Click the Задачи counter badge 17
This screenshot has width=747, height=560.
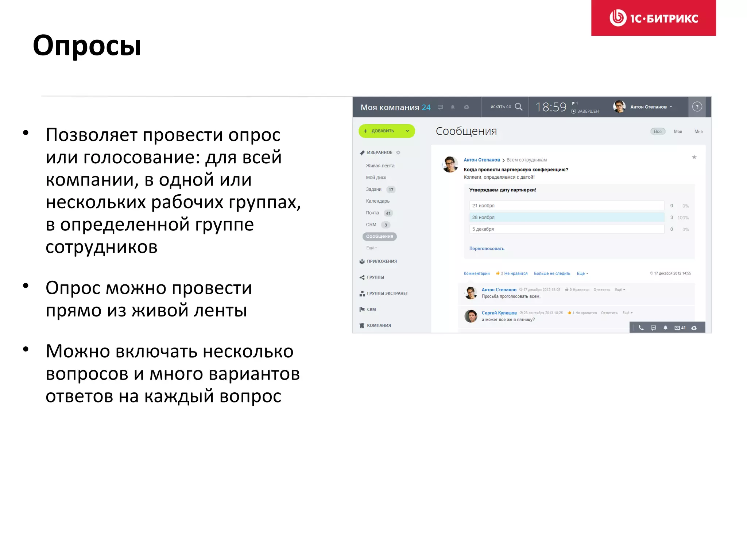pos(391,190)
